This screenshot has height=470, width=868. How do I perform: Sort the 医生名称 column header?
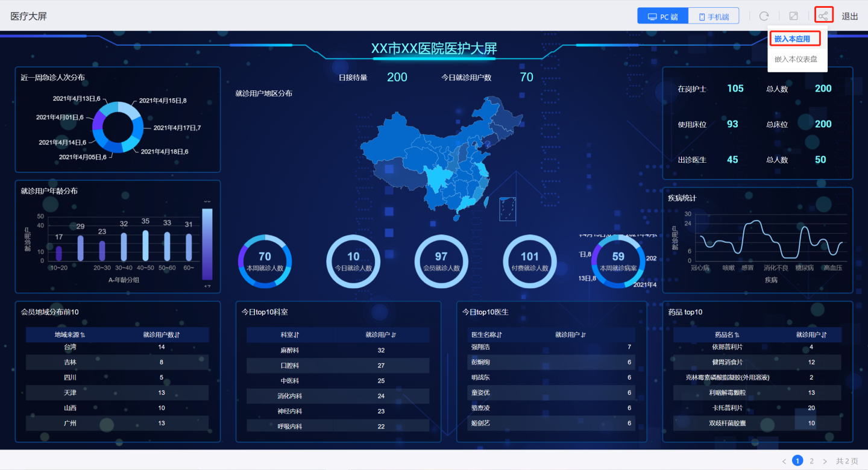(500, 335)
